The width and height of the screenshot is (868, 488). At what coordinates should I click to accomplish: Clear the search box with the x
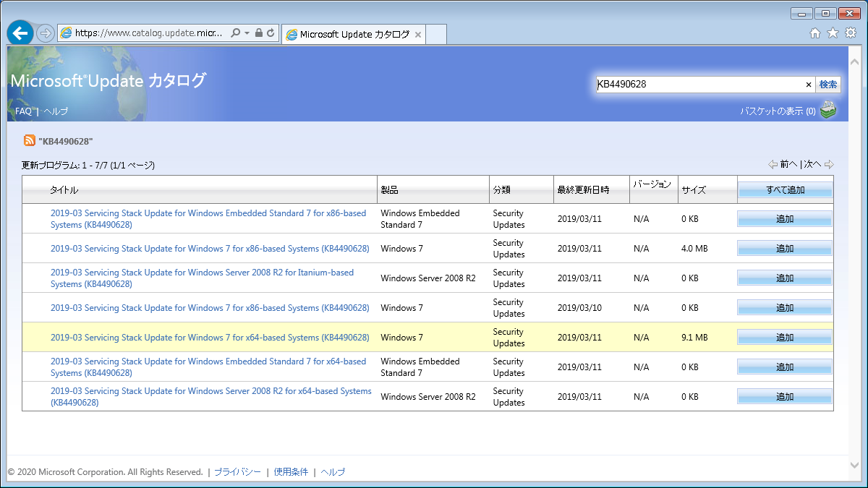coord(809,85)
